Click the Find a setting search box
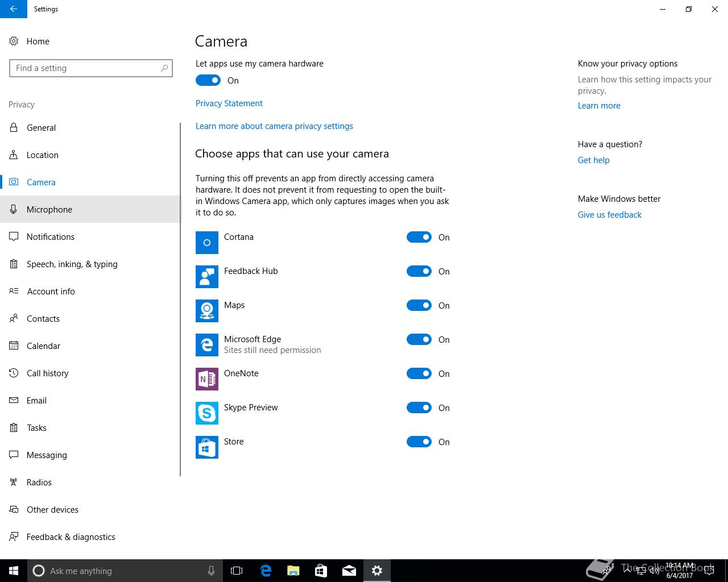 [85, 68]
